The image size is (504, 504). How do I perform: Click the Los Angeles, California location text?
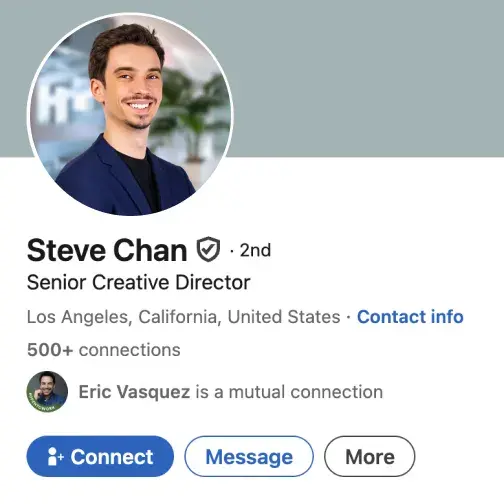click(122, 317)
